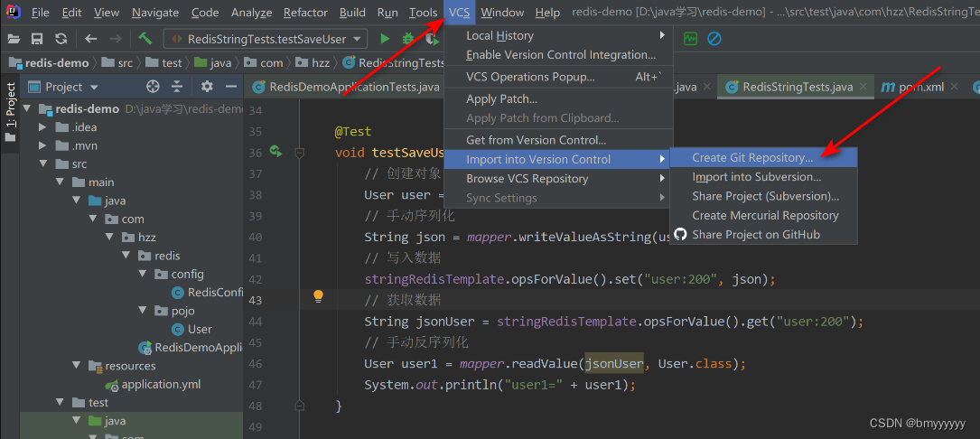Hide the Project panel with the minus icon
The height and width of the screenshot is (439, 980).
[230, 87]
